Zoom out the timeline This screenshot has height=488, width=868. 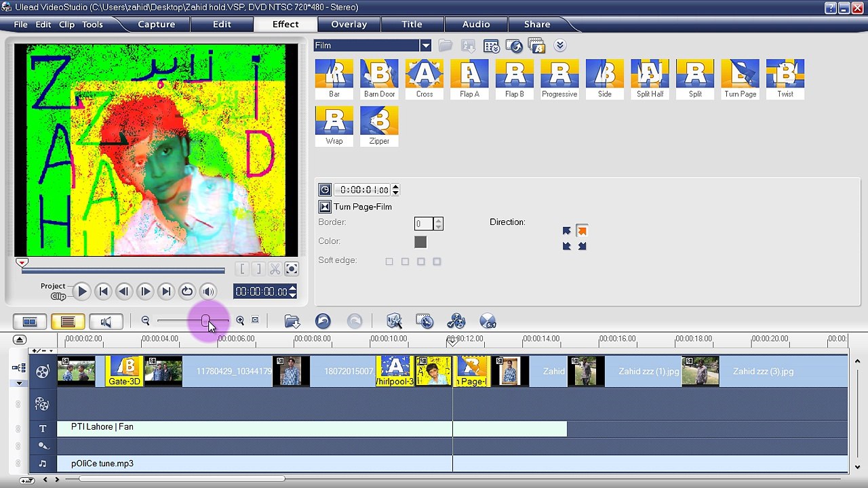click(x=145, y=321)
